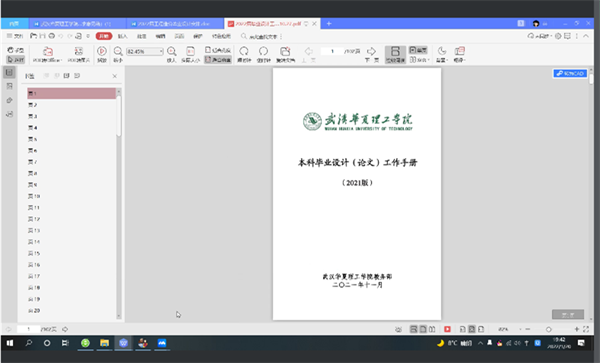The height and width of the screenshot is (363, 600).
Task: Open the double page dropdown
Action: (419, 60)
